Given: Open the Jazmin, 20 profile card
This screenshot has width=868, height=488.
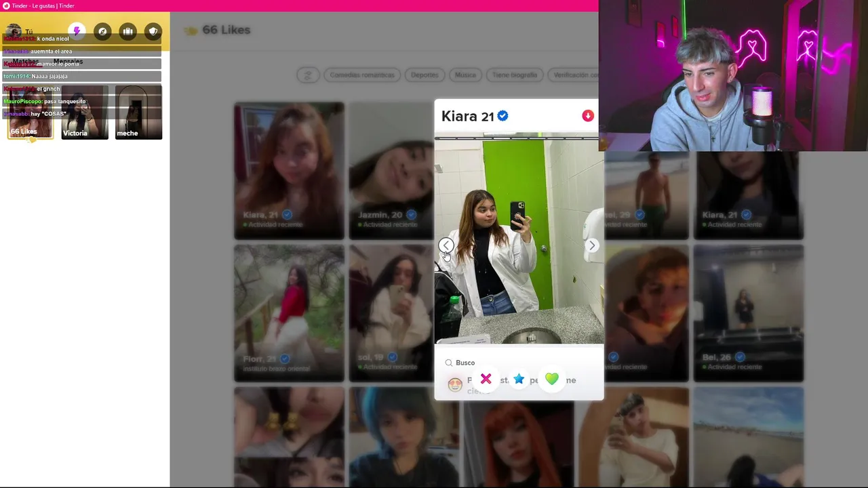Looking at the screenshot, I should point(391,171).
